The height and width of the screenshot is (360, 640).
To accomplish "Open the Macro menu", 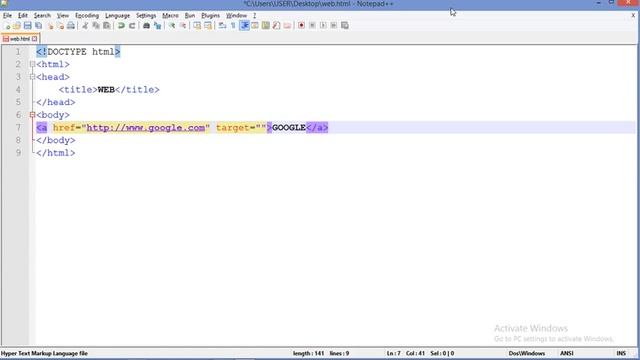I will point(170,16).
